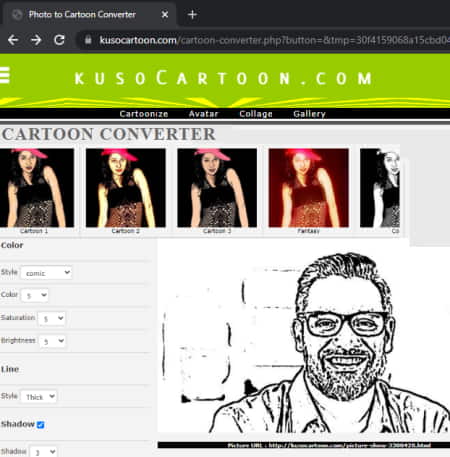
Task: Choose the Fantasy sample thumbnail
Action: click(309, 188)
